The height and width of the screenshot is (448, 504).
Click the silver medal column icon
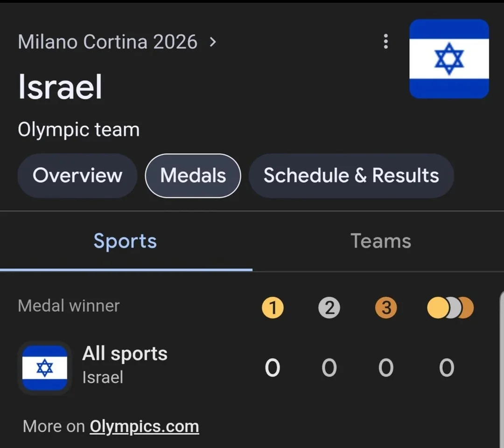(329, 308)
